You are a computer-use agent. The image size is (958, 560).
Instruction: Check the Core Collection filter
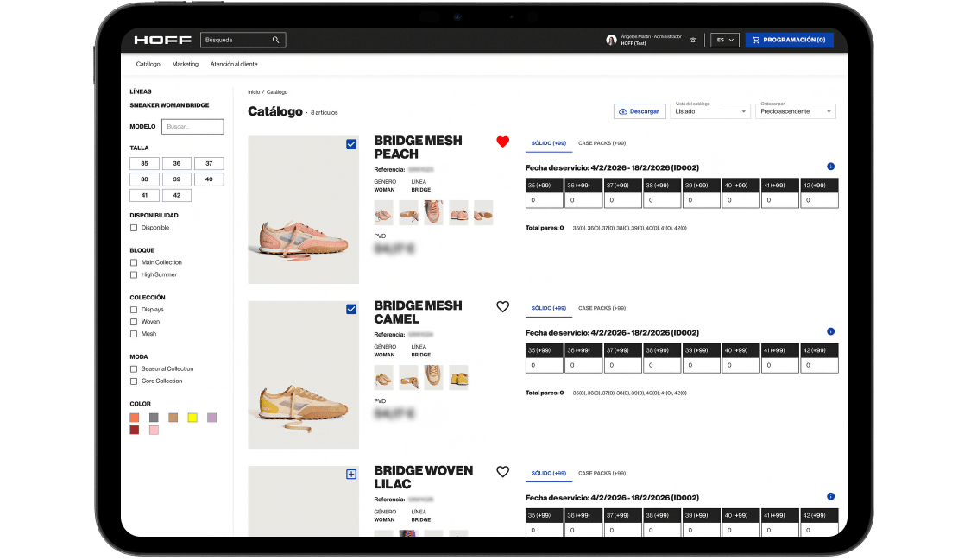point(134,381)
